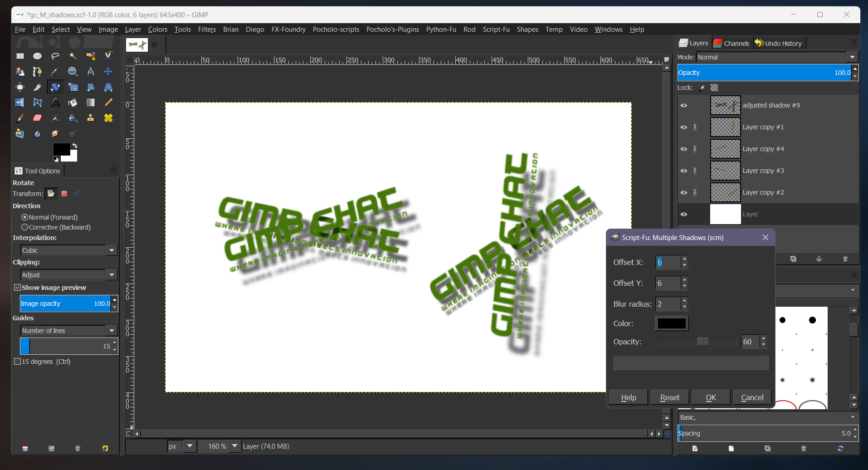Activate the Paths pen tool
The width and height of the screenshot is (868, 470).
coord(38,72)
